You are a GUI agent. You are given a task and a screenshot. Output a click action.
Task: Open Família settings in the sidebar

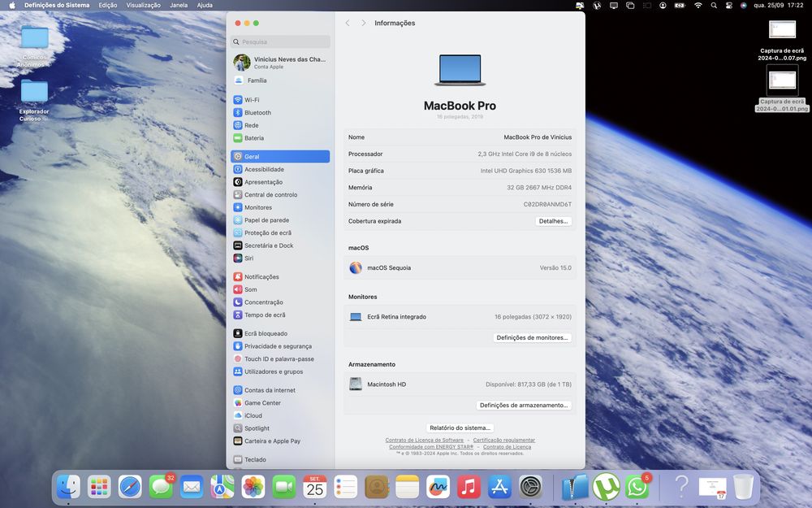pyautogui.click(x=280, y=80)
